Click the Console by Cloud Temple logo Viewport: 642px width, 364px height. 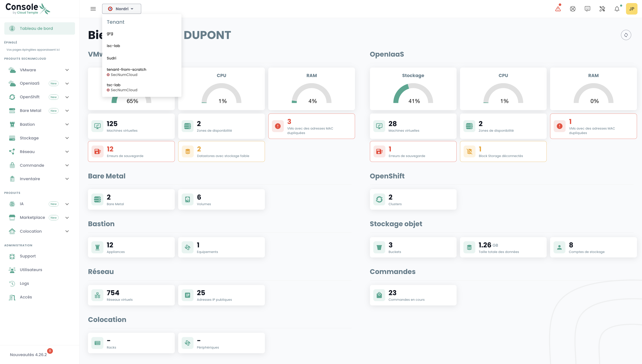[28, 9]
